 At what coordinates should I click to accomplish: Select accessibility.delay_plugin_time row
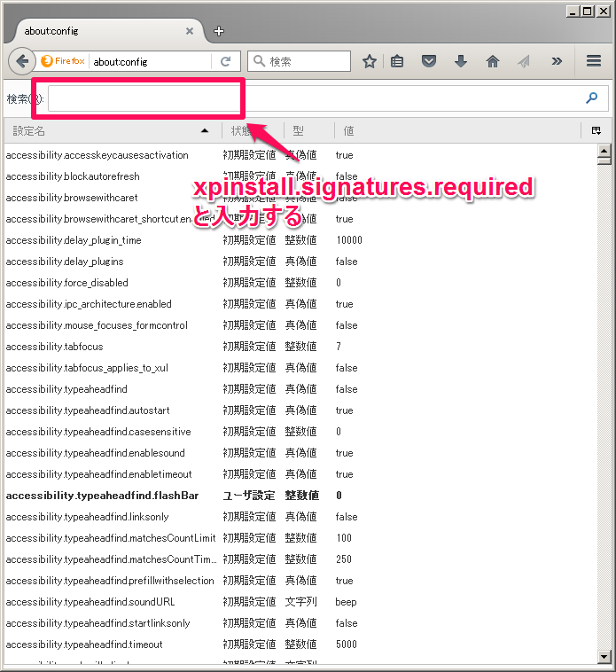300,240
